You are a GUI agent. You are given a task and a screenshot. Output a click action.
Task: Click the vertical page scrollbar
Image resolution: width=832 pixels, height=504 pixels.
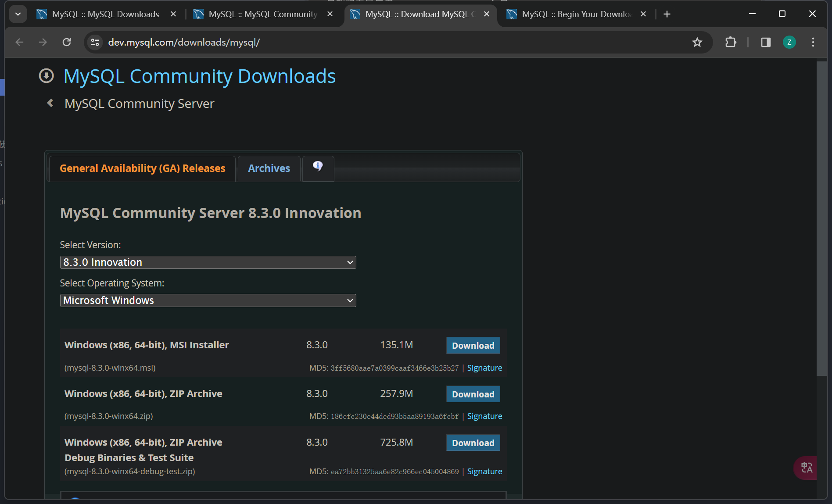click(x=822, y=219)
